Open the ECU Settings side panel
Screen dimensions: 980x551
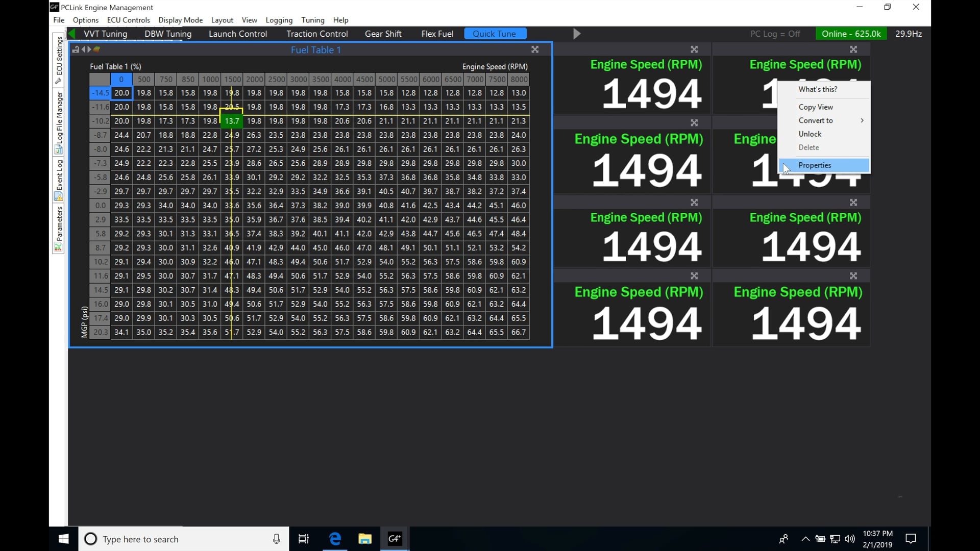coord(59,59)
